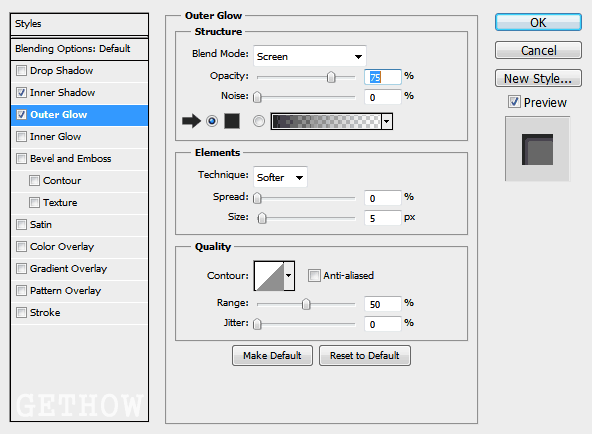The height and width of the screenshot is (434, 592).
Task: Enable the Anti-aliased checkbox
Action: click(x=314, y=275)
